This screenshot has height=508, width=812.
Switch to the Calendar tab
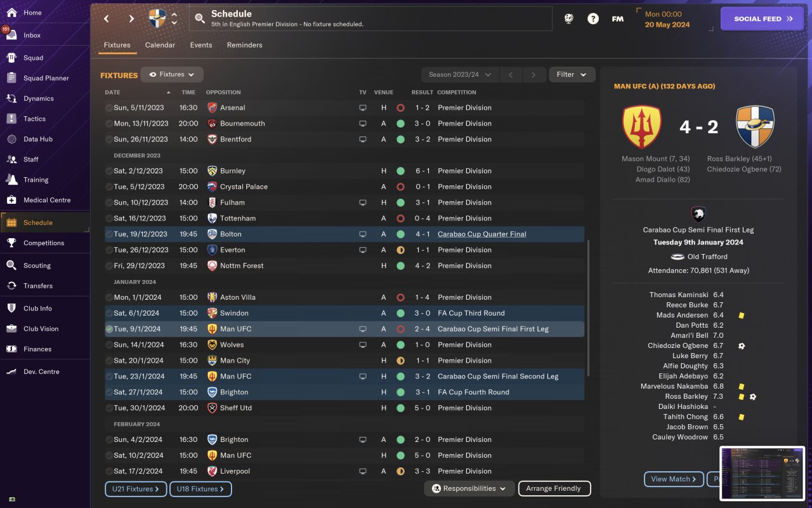point(160,45)
